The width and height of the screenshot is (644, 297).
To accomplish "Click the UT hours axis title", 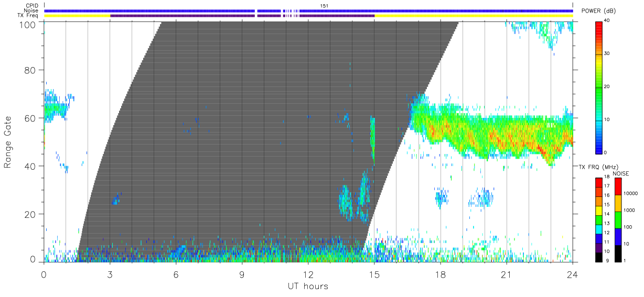I will tap(307, 287).
